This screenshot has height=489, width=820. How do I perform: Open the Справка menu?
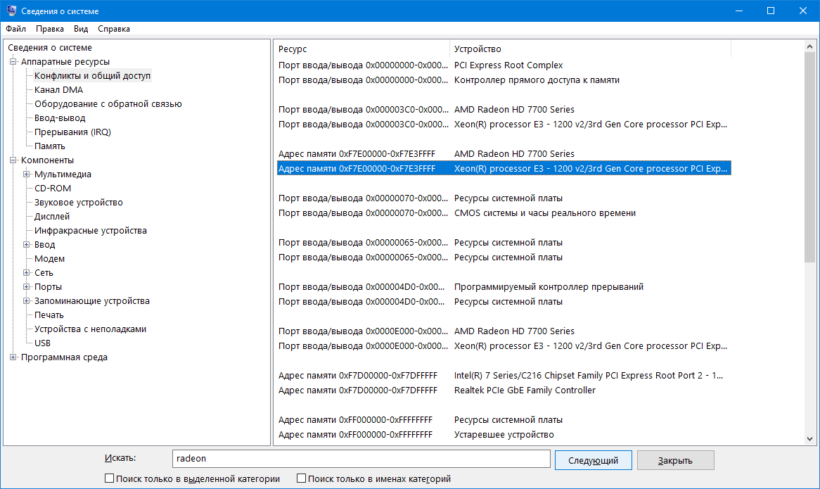[114, 29]
